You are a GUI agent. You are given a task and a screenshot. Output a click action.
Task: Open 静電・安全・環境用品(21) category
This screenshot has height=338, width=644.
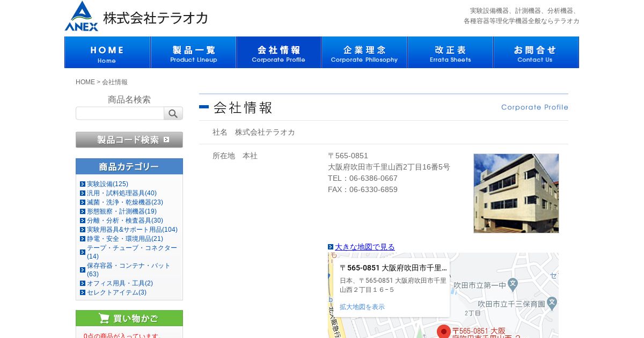click(x=125, y=239)
